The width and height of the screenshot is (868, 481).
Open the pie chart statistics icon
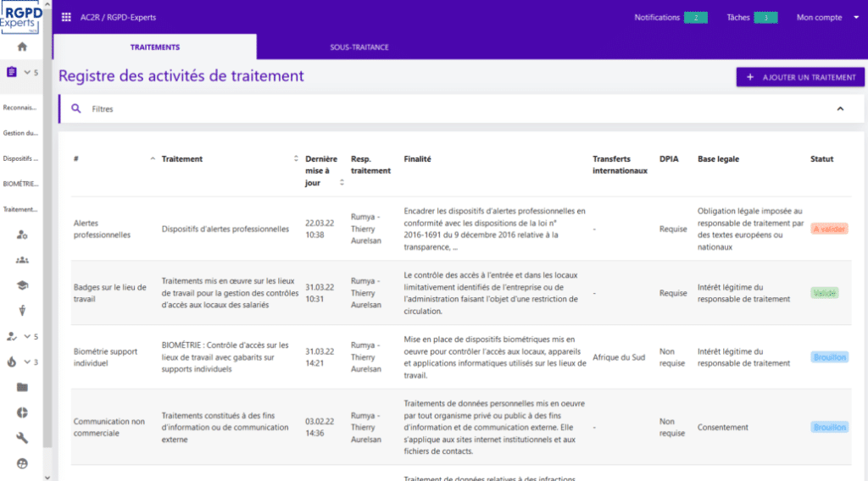(x=22, y=412)
